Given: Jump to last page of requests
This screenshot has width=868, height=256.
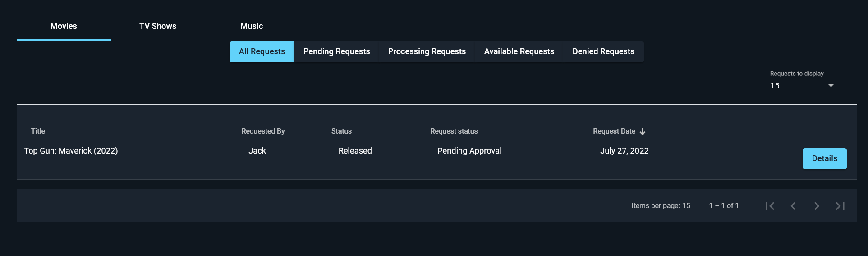Looking at the screenshot, I should click(x=840, y=206).
